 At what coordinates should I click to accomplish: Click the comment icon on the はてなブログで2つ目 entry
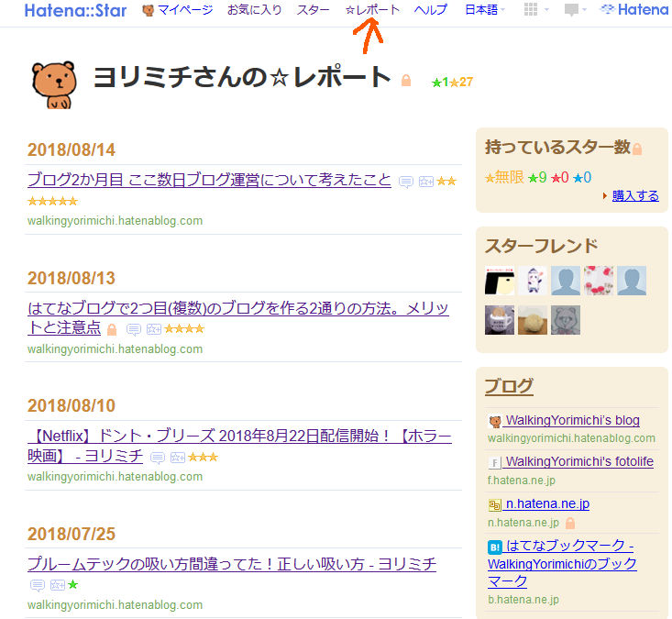[133, 329]
